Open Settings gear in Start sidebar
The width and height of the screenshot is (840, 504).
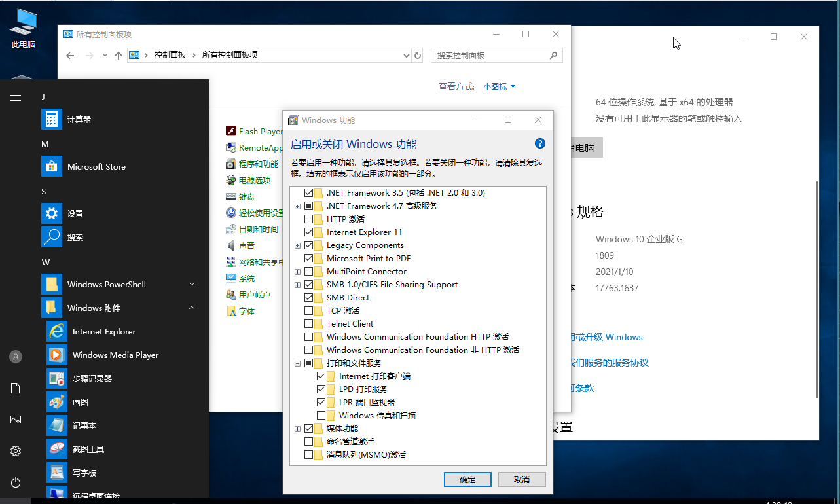(16, 451)
